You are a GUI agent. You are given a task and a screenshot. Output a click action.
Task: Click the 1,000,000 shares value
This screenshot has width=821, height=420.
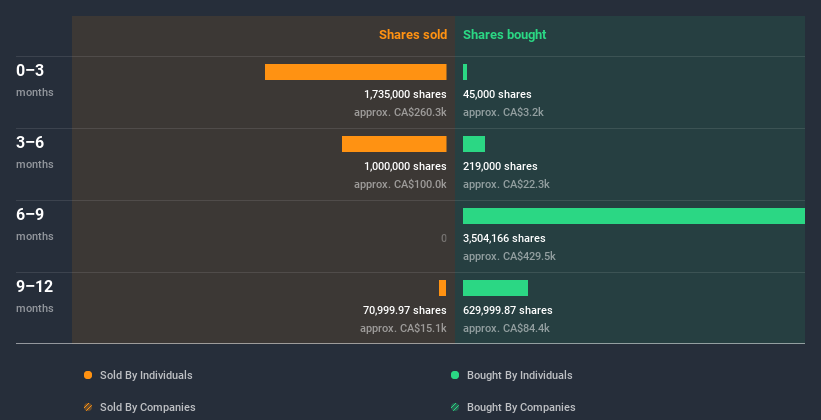405,166
